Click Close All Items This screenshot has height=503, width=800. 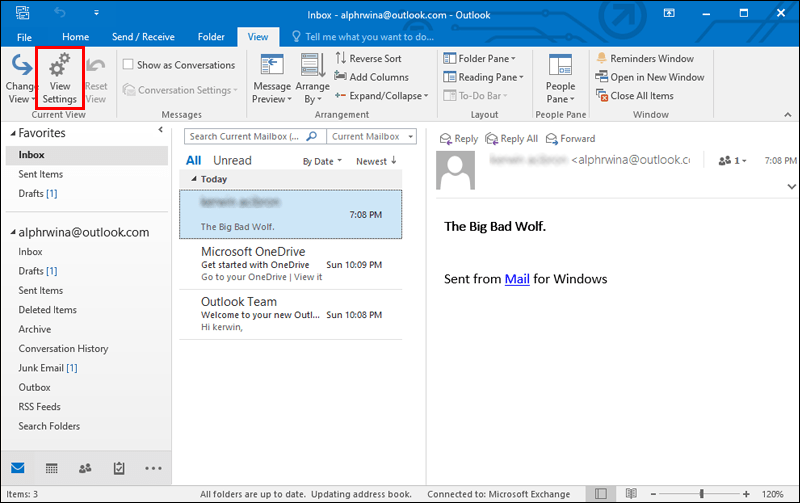(x=635, y=96)
